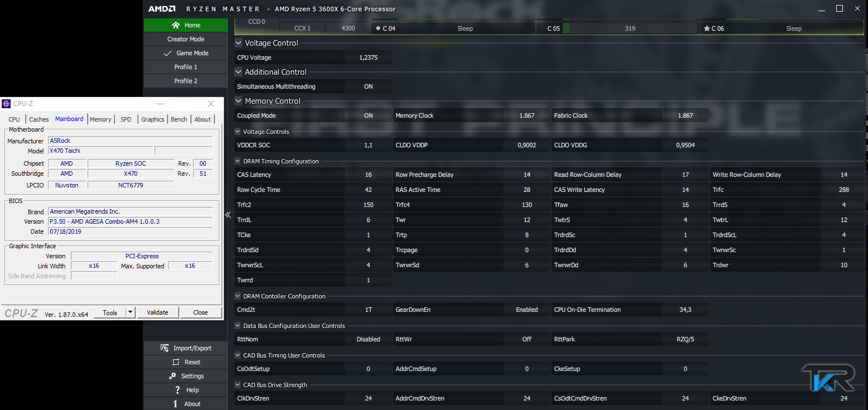868x410 pixels.
Task: Click the CPU-Z window title icon
Action: [x=6, y=104]
